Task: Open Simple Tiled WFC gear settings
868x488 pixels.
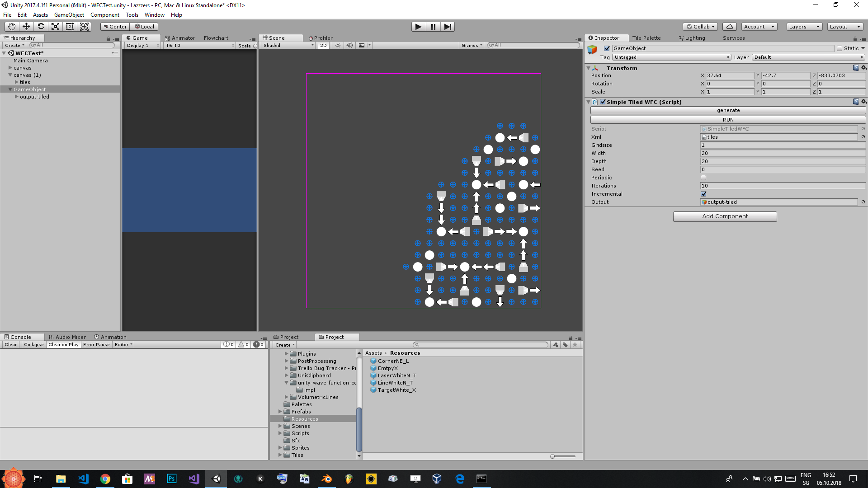Action: [863, 102]
